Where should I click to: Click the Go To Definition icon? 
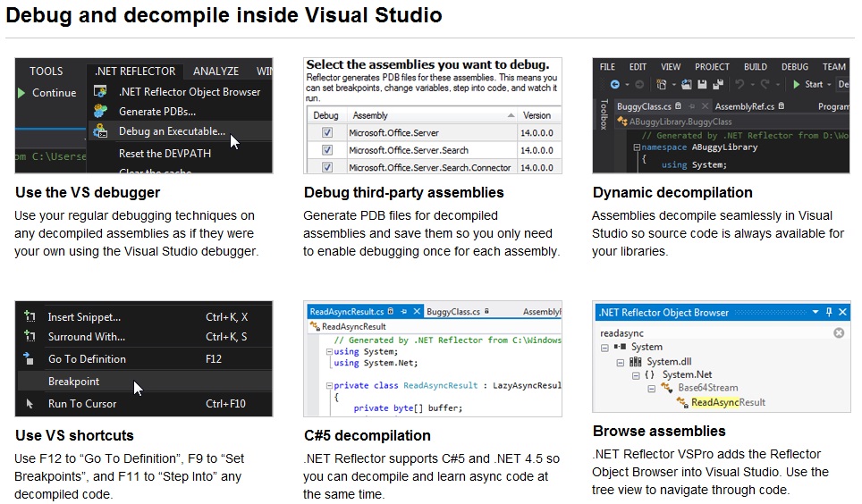[x=29, y=358]
